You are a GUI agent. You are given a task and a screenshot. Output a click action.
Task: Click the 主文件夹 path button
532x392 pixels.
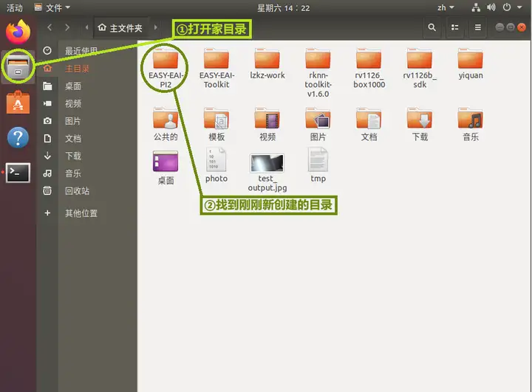(x=120, y=27)
